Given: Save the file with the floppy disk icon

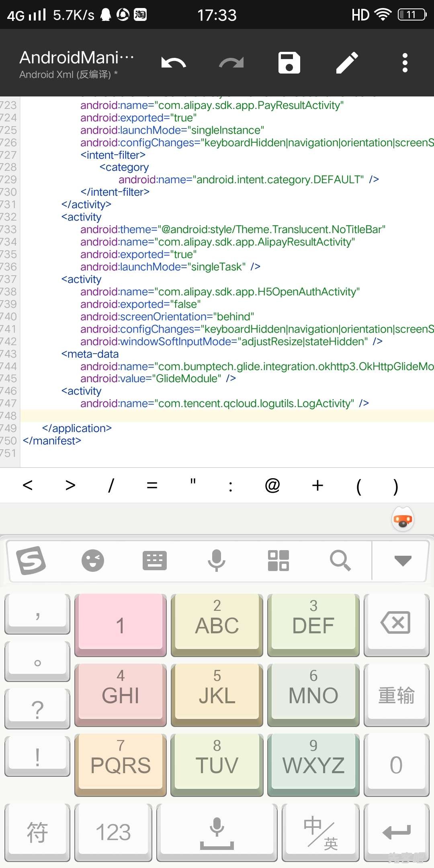Looking at the screenshot, I should pos(289,63).
